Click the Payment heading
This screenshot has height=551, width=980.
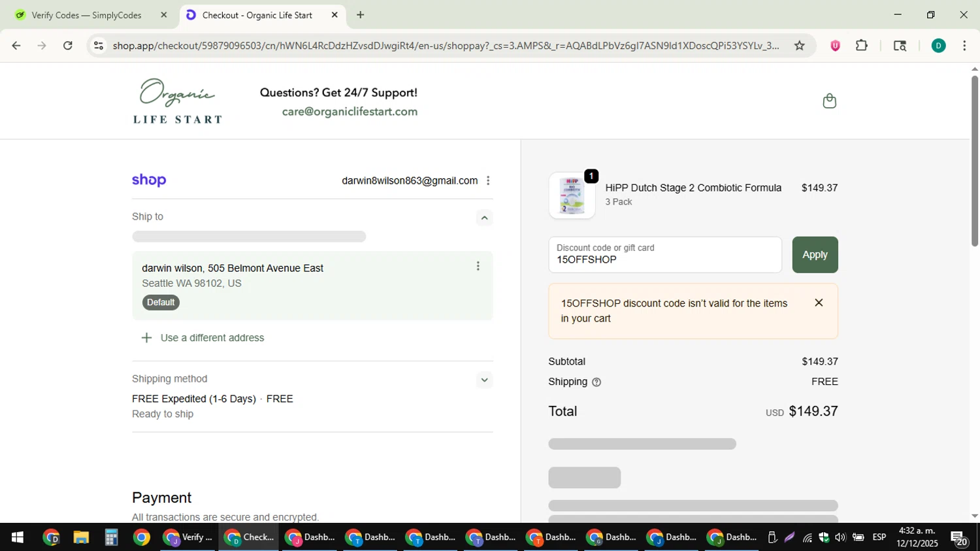[x=161, y=497]
